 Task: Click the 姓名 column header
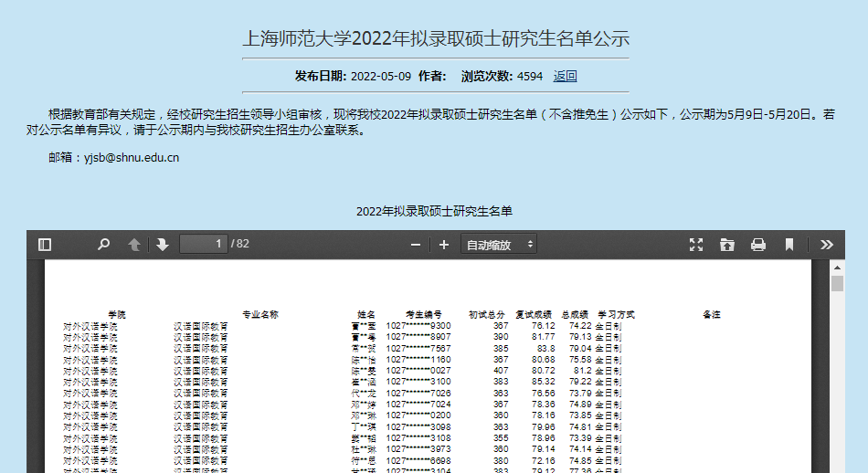coord(366,315)
